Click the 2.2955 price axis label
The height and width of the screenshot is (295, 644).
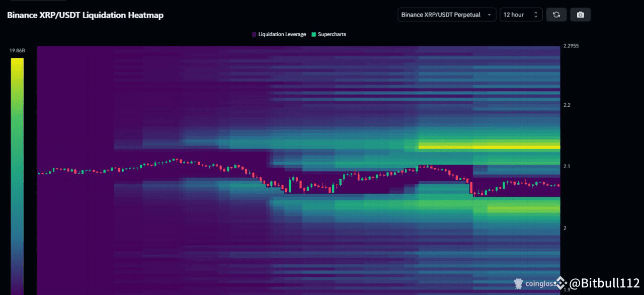(x=572, y=46)
